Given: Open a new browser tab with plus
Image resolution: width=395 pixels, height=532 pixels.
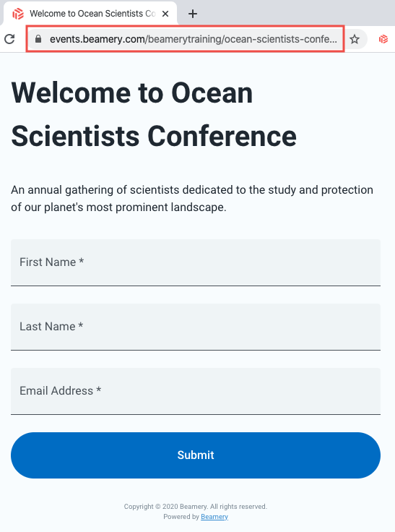Looking at the screenshot, I should 193,14.
